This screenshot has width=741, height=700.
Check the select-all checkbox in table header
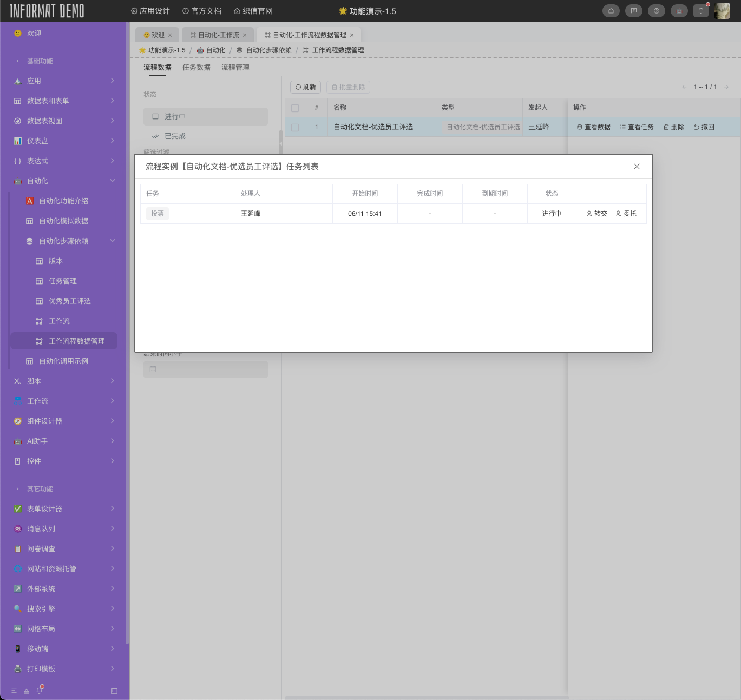(x=295, y=108)
